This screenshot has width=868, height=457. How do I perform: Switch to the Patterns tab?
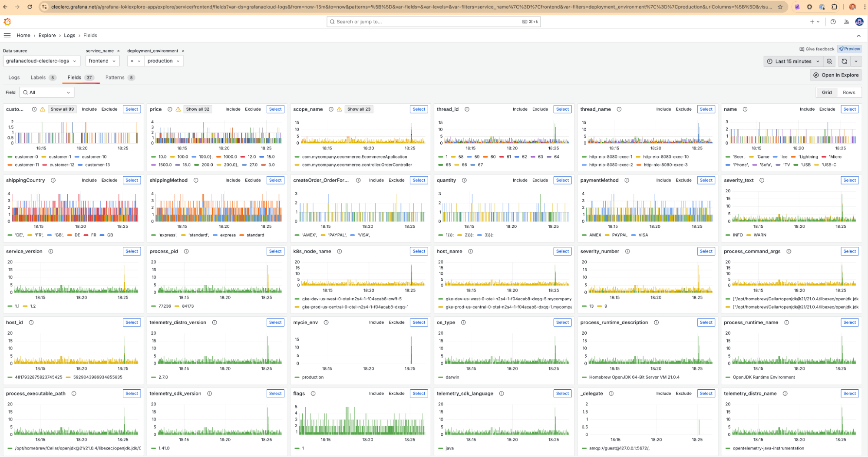click(x=116, y=77)
